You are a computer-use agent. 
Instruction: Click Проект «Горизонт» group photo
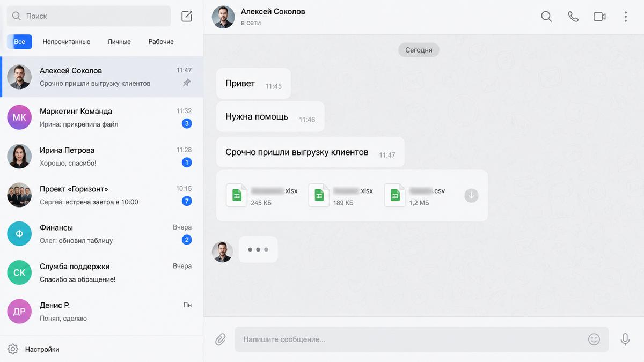click(x=19, y=195)
